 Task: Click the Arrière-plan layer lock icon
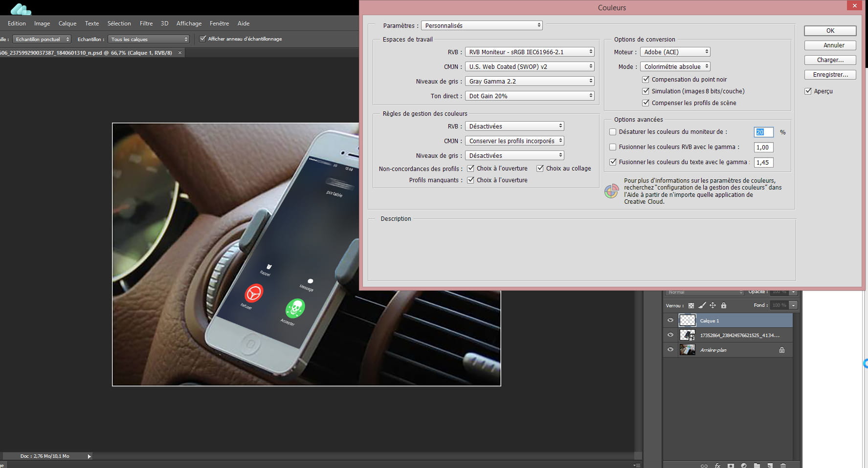pos(782,350)
